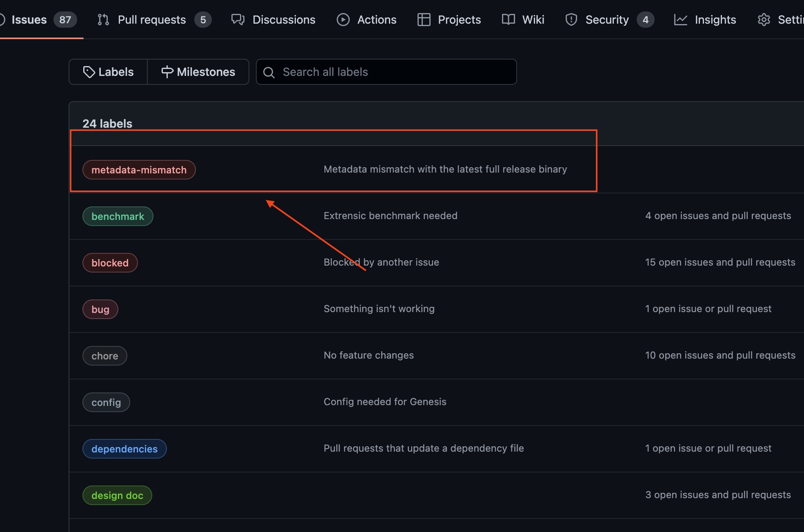The image size is (804, 532).
Task: Click inside the Search all labels field
Action: tap(386, 72)
